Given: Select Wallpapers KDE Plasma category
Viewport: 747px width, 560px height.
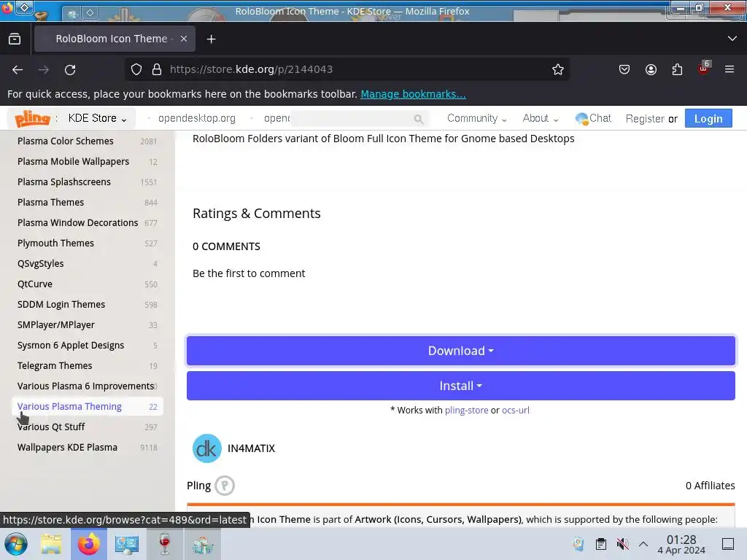Looking at the screenshot, I should pyautogui.click(x=88, y=448).
